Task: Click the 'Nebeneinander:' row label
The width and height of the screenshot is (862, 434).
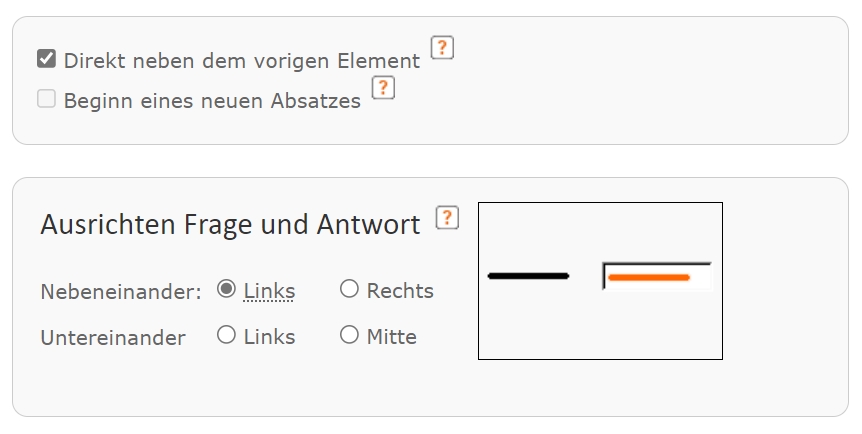Action: [x=121, y=292]
